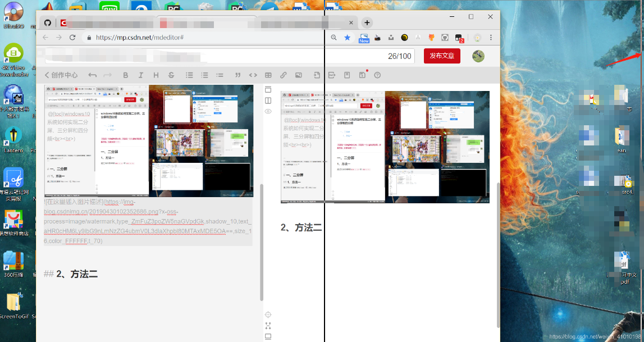Toggle the task list format

pos(220,75)
